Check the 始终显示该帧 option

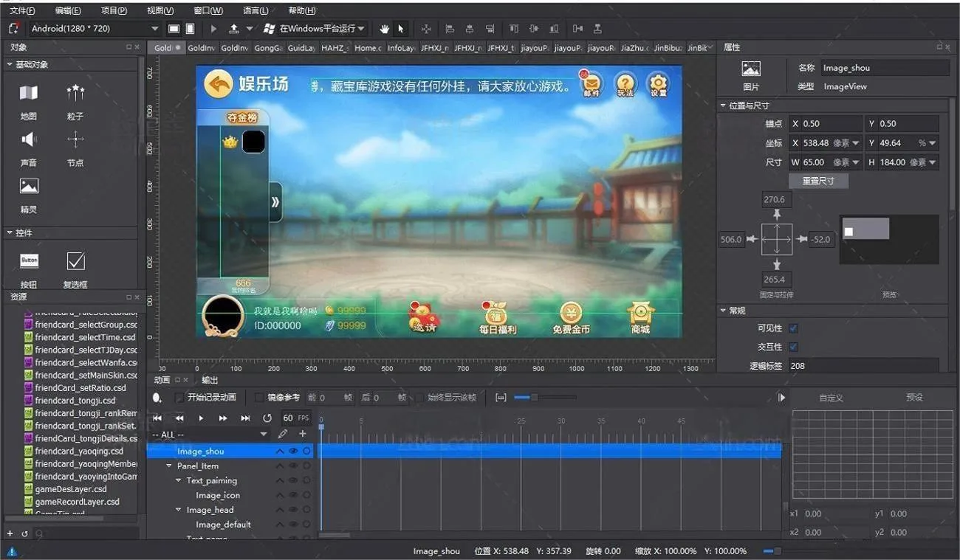(419, 398)
